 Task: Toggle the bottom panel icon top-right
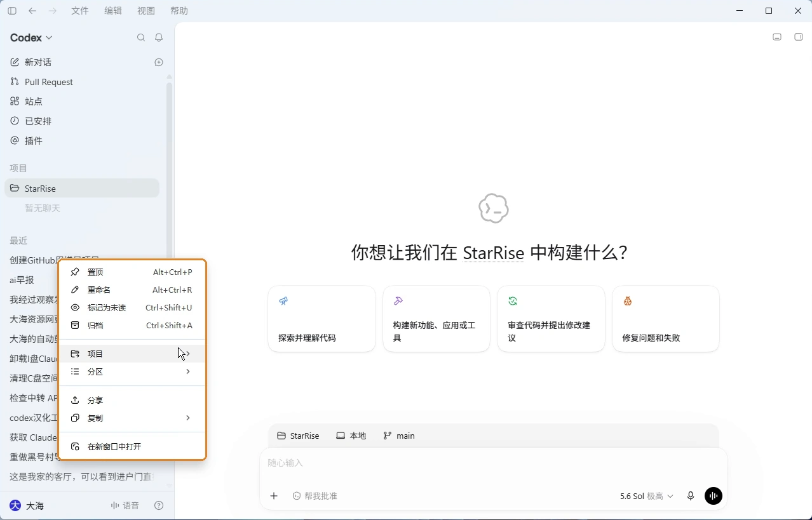tap(777, 37)
